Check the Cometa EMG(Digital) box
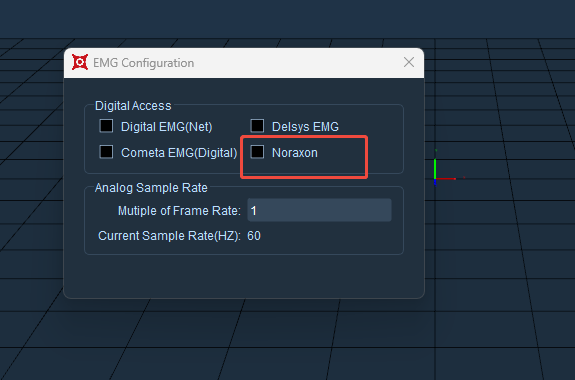The width and height of the screenshot is (575, 380). [x=106, y=152]
